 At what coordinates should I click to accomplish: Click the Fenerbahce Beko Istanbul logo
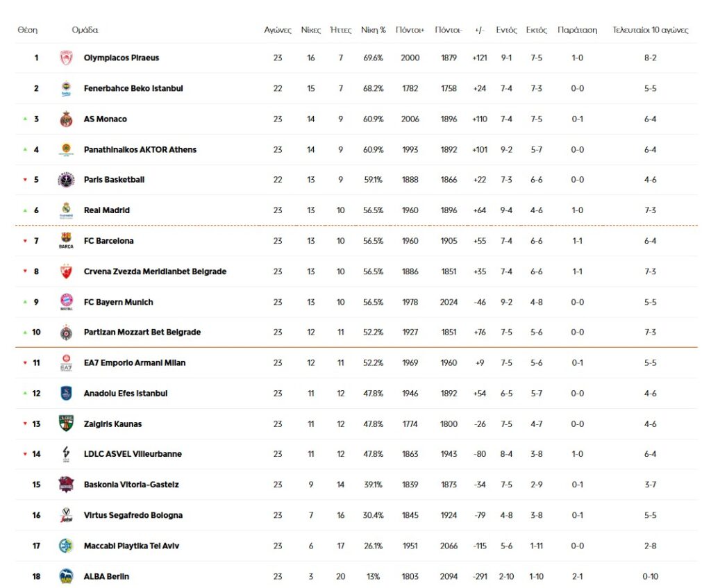point(66,89)
